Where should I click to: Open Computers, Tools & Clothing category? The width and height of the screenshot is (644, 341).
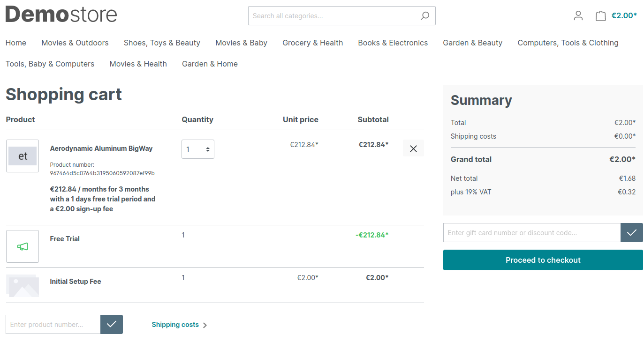coord(568,43)
